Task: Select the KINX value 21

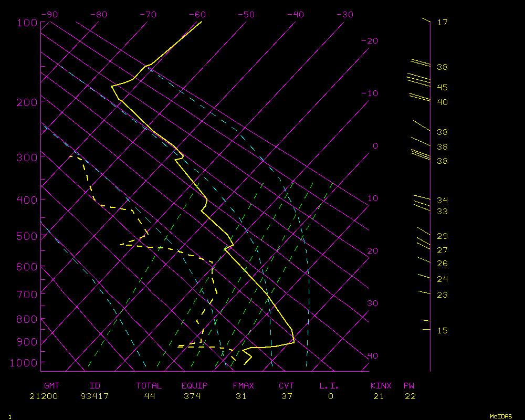Action: (378, 396)
